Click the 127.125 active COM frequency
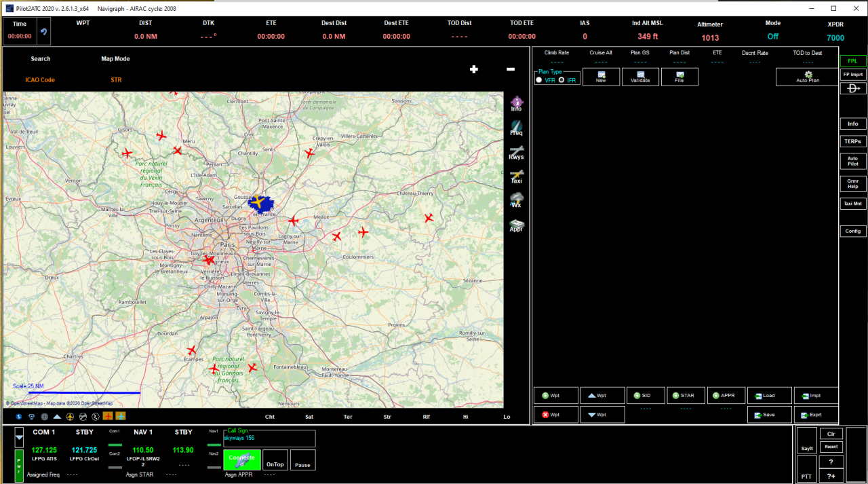 pyautogui.click(x=44, y=450)
